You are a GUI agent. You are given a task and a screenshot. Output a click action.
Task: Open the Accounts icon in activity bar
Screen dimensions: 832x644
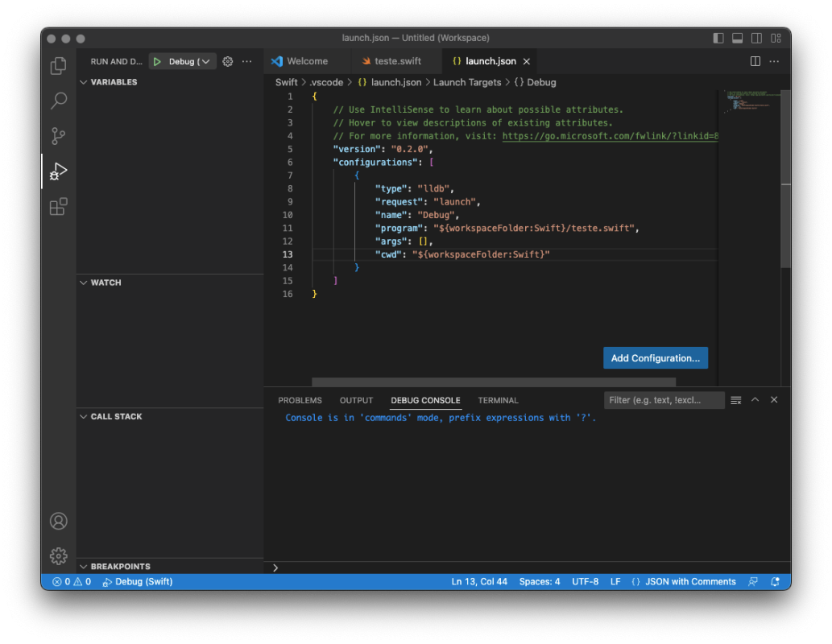57,521
